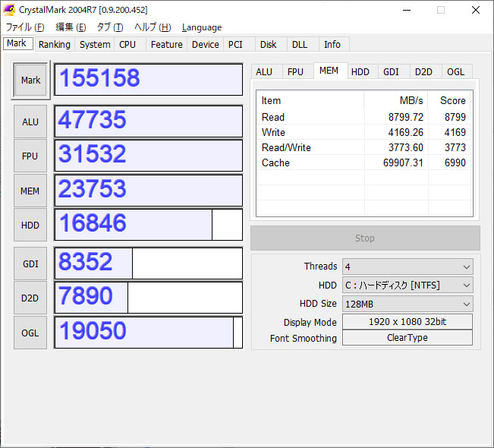Show OGL results detail tab
Image resolution: width=494 pixels, height=448 pixels.
click(455, 72)
